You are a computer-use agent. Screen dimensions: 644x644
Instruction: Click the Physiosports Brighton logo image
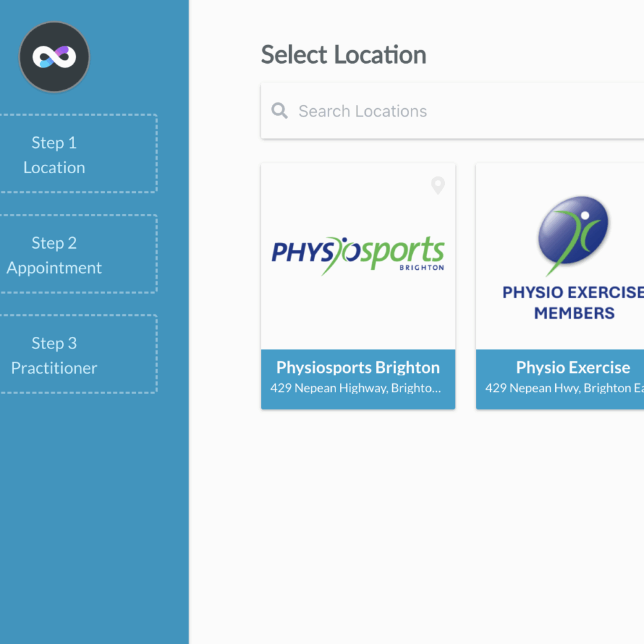[357, 254]
